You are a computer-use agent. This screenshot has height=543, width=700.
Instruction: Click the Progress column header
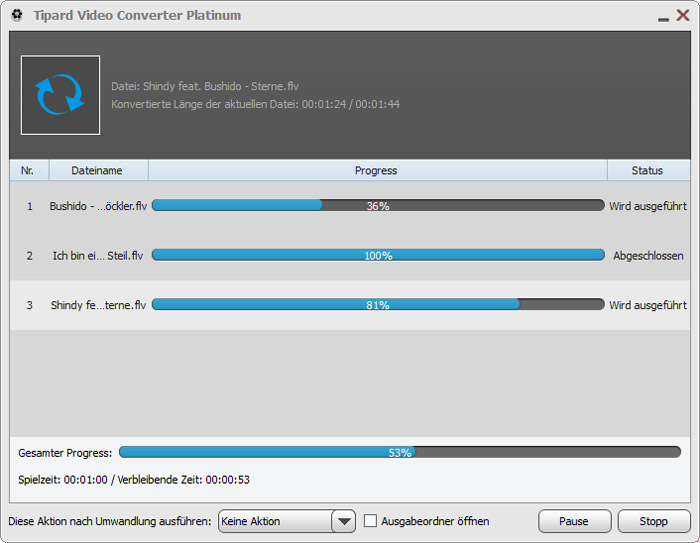(x=377, y=170)
